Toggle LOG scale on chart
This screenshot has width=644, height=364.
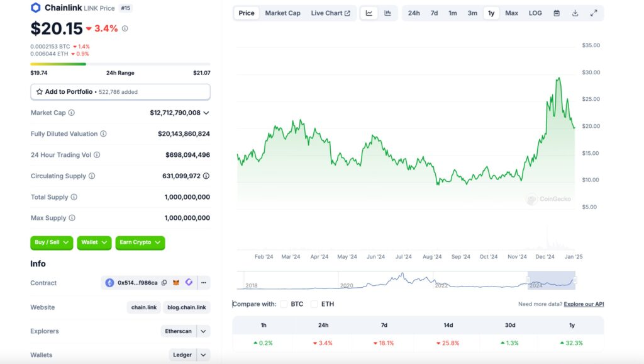pyautogui.click(x=535, y=13)
